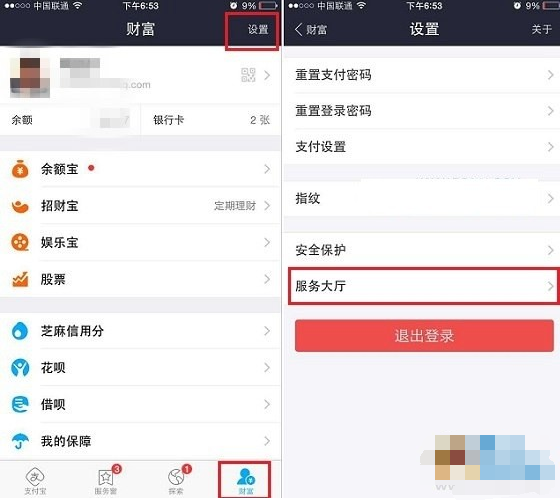Tap the 股票 stock chart icon
Viewport: 560px width, 500px height.
[x=20, y=279]
